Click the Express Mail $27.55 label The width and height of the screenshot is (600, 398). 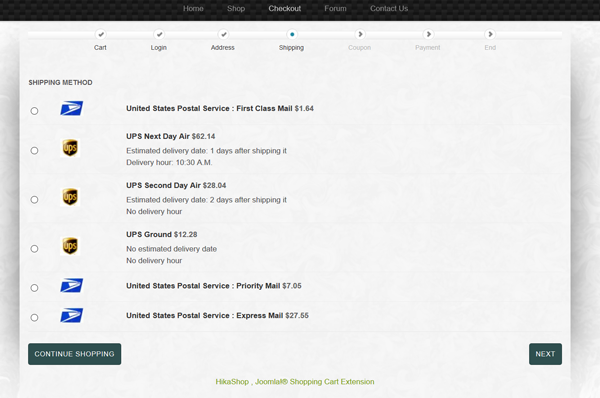[x=217, y=315]
